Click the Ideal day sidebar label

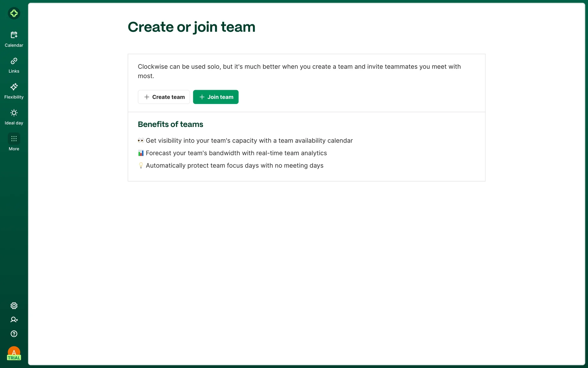point(14,123)
